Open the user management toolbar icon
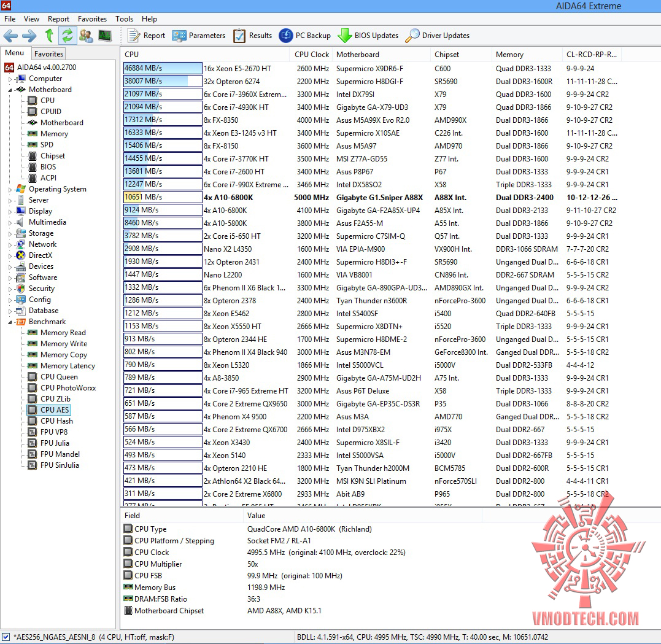The height and width of the screenshot is (644, 661). 86,36
